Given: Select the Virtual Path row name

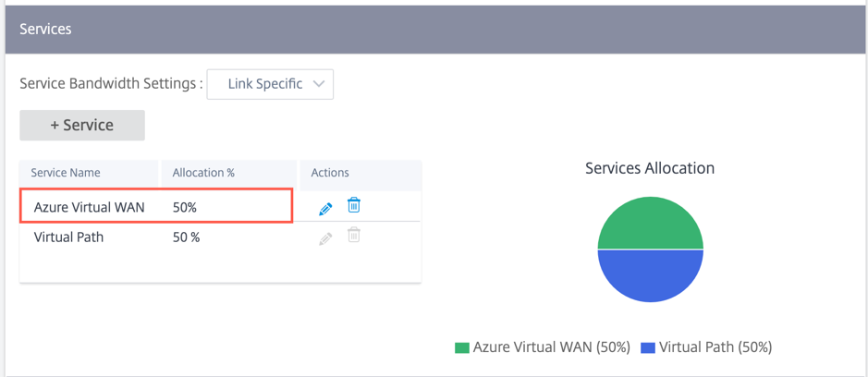Looking at the screenshot, I should tap(68, 237).
